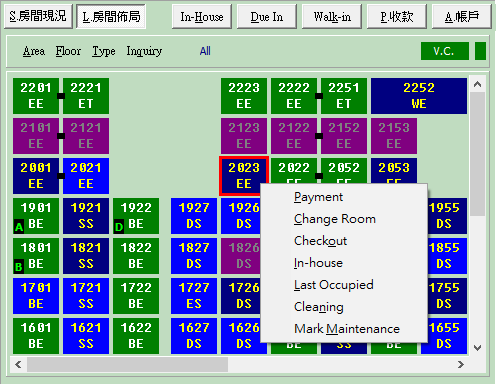Select room tile 2252 WE
Image resolution: width=496 pixels, height=385 pixels.
pyautogui.click(x=419, y=96)
